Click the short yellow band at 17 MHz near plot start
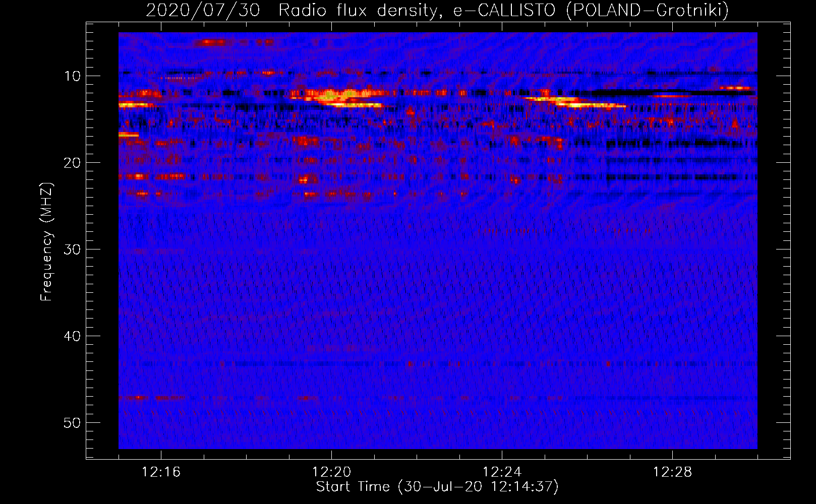 click(129, 135)
